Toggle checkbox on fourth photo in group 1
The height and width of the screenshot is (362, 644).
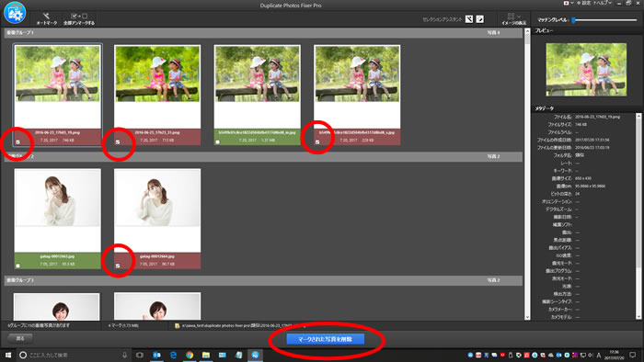317,142
